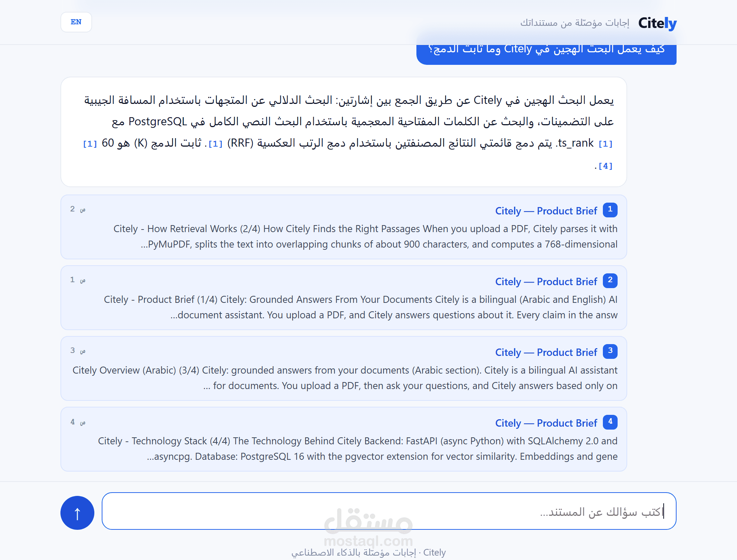Click page label 'ص 3' on source 3

[x=78, y=351]
